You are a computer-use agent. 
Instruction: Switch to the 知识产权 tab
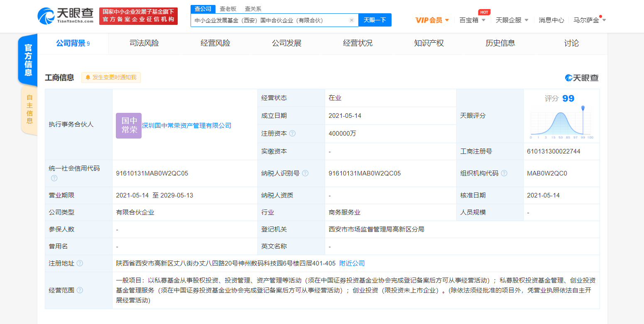429,43
